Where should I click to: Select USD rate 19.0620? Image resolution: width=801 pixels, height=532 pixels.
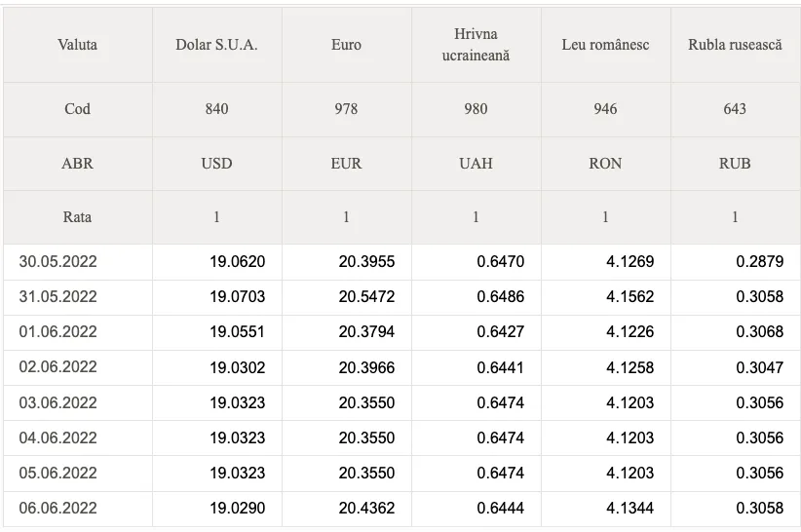coord(238,262)
